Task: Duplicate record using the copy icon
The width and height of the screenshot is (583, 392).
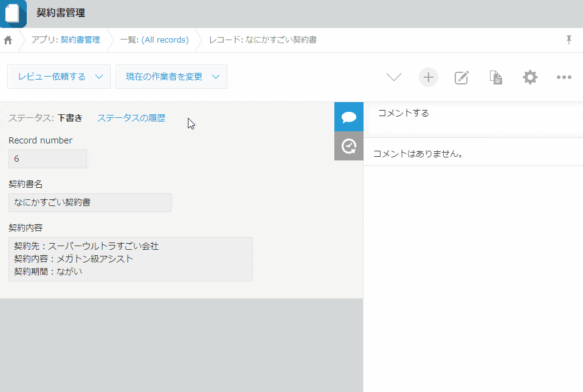Action: [x=495, y=77]
